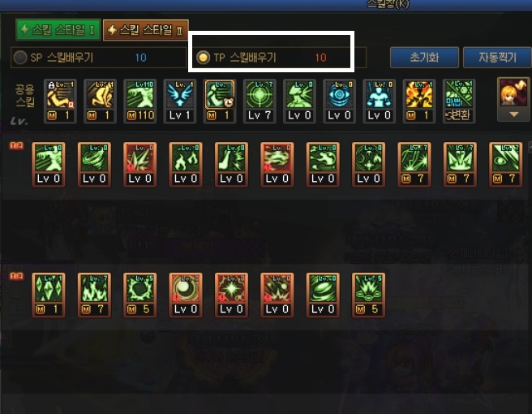Select the blue eye Lv 0 skill icon
This screenshot has width=532, height=414.
[x=339, y=101]
